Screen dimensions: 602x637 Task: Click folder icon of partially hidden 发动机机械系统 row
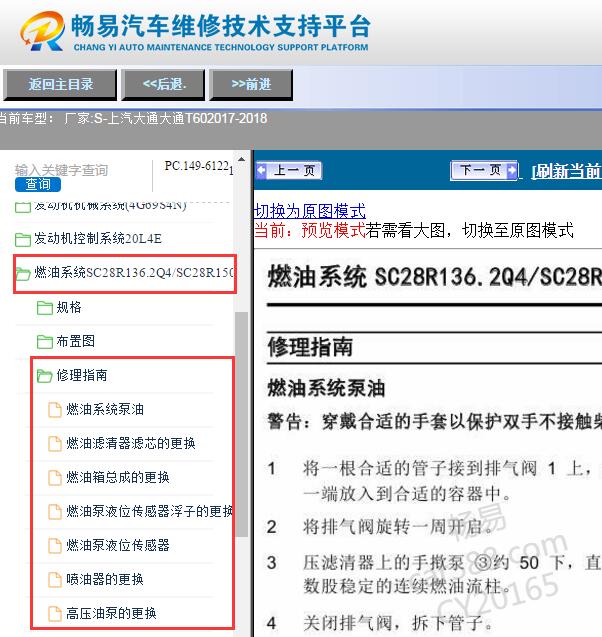(23, 207)
